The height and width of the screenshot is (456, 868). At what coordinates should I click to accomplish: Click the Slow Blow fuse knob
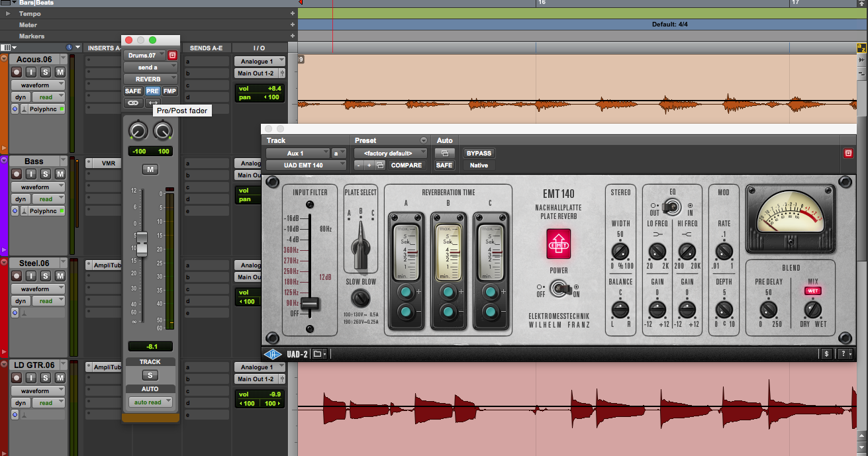pos(360,298)
